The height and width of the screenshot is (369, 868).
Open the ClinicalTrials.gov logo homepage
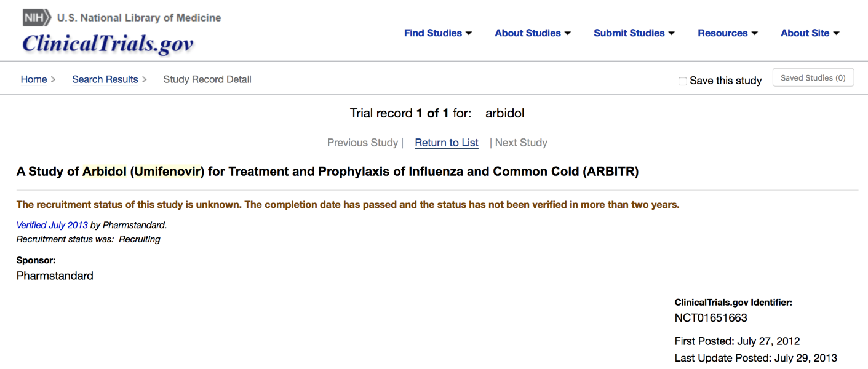click(108, 43)
